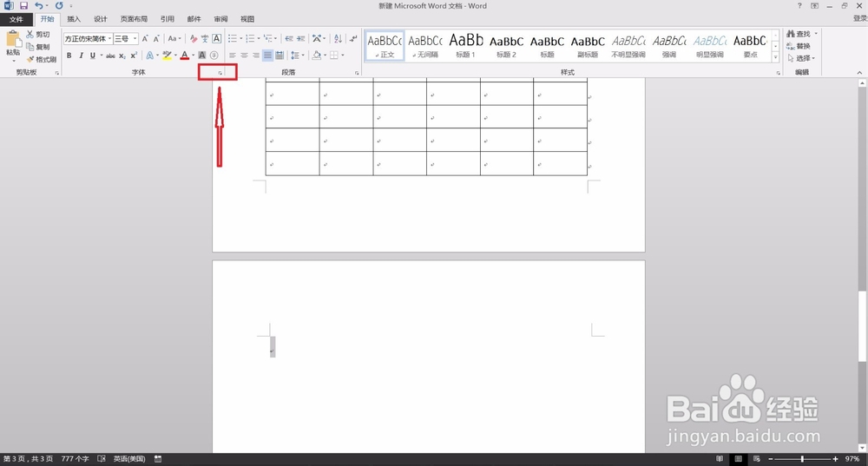The width and height of the screenshot is (868, 466).
Task: Switch to the Review (审阅) tab
Action: coord(220,19)
